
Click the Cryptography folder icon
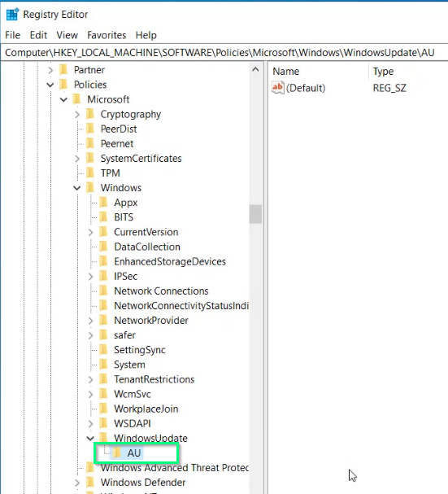(90, 114)
